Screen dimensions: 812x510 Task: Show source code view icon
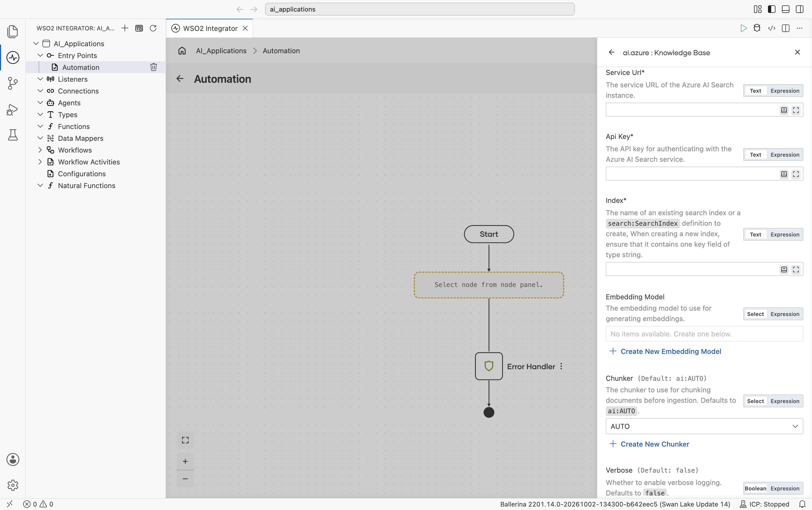(771, 28)
